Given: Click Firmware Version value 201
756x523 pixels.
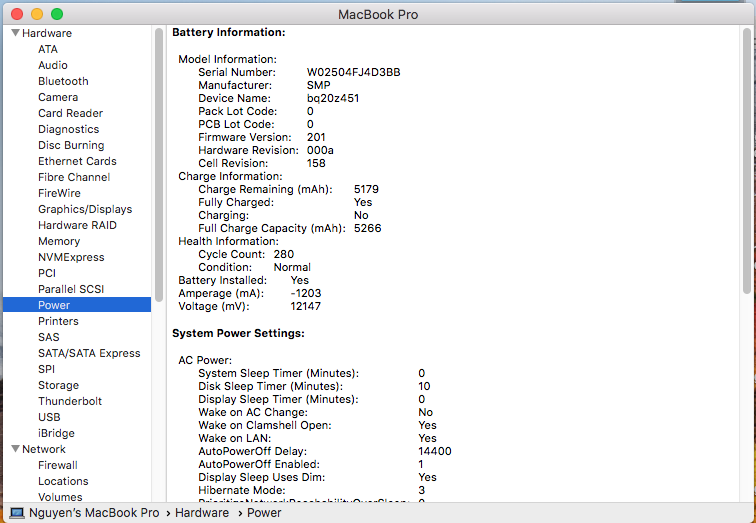Looking at the screenshot, I should pyautogui.click(x=316, y=137).
